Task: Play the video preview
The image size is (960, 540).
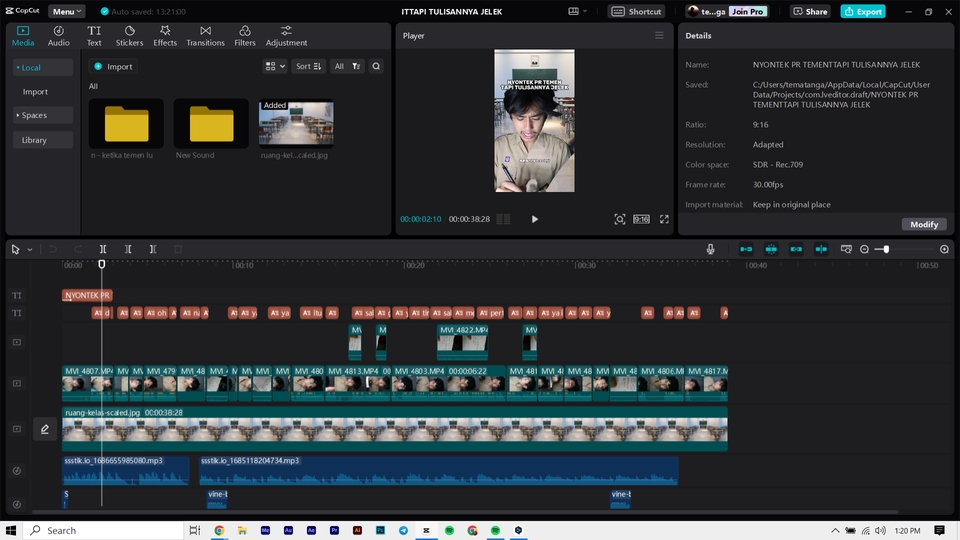Action: pos(534,219)
